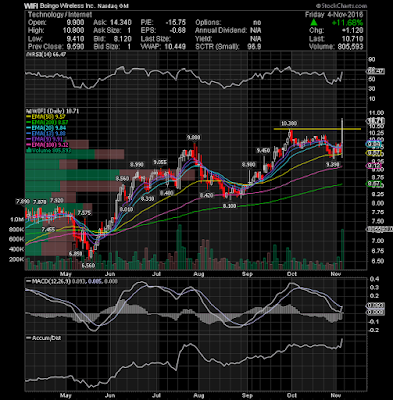Click the 9.800 peak label near August
The height and width of the screenshot is (400, 393).
tap(193, 137)
